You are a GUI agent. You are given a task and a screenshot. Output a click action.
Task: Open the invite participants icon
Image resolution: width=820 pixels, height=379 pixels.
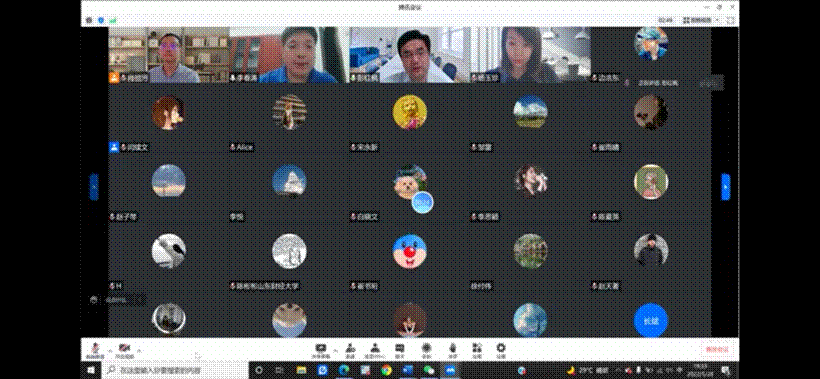pyautogui.click(x=350, y=350)
